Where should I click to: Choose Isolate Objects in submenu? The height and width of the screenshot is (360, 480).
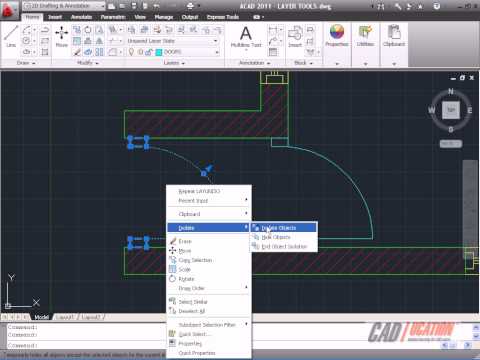pos(284,228)
